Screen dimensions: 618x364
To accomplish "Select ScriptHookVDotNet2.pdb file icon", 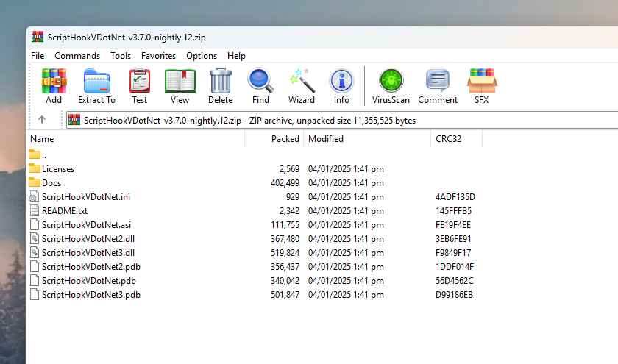I will pyautogui.click(x=35, y=267).
